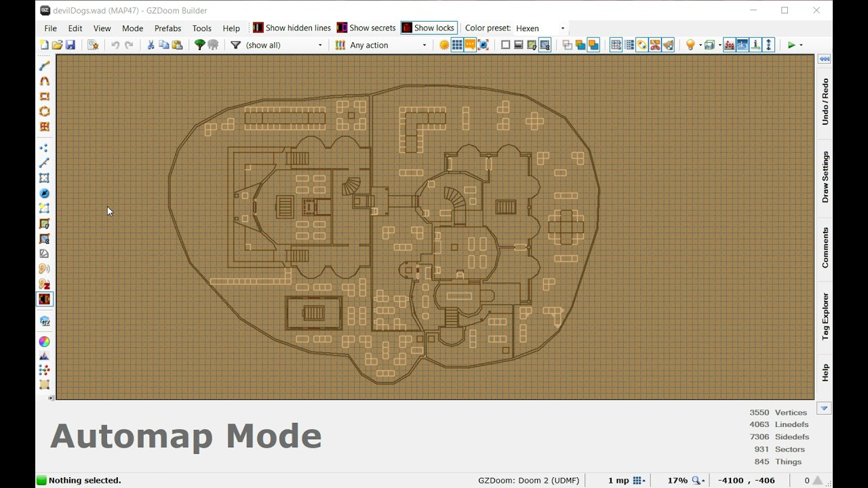Open the Tools menu
This screenshot has height=488, width=868.
pyautogui.click(x=201, y=28)
